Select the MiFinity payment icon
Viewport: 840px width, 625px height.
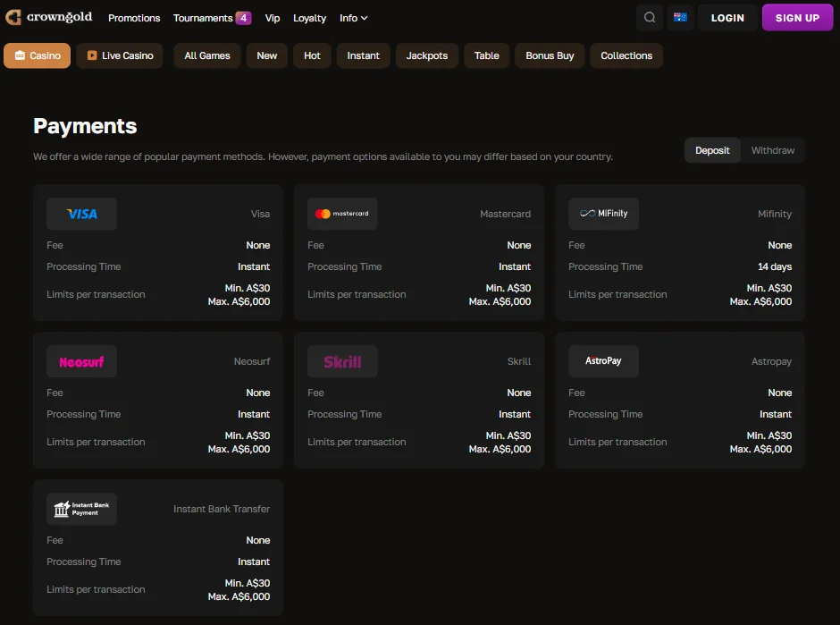603,213
